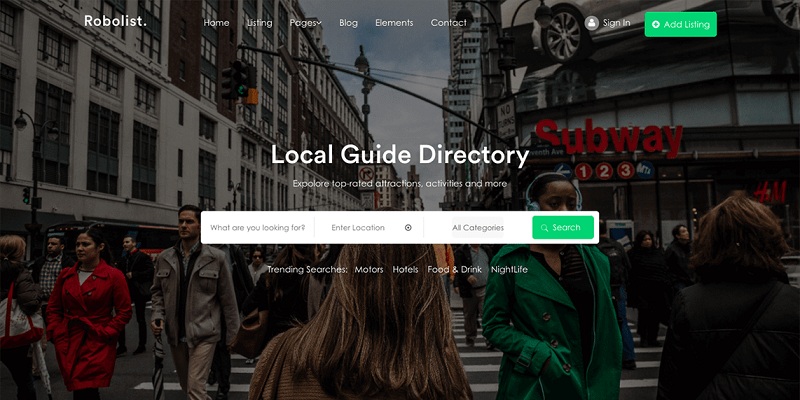
Task: Click the Local Guide Directory heading
Action: (399, 155)
